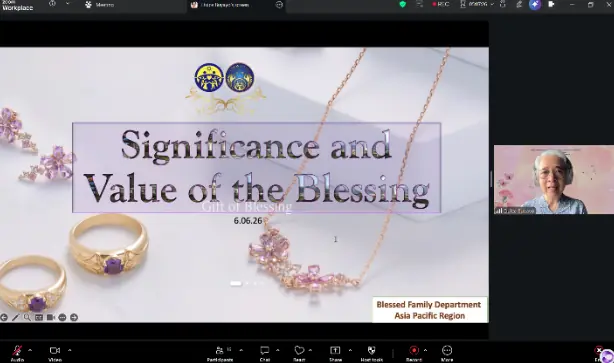Unmute the microphone via Audio button
The image size is (614, 363).
pyautogui.click(x=17, y=352)
